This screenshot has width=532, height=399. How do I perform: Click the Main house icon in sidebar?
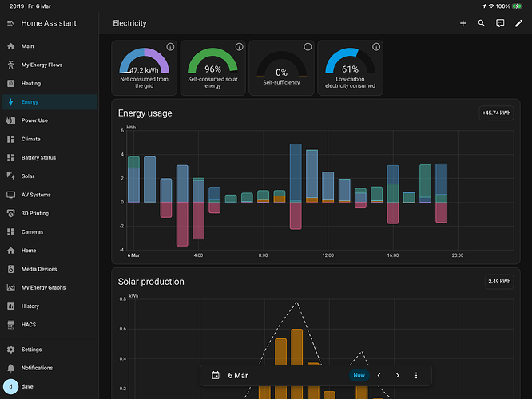pos(11,46)
